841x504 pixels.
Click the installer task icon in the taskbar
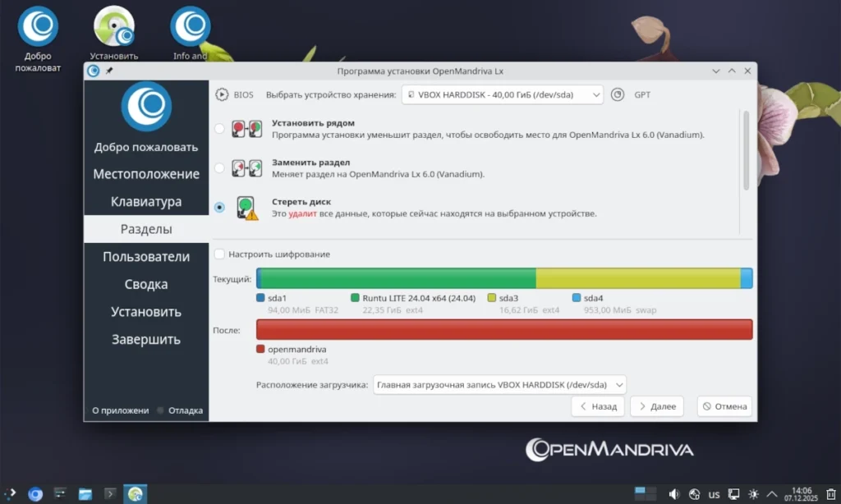click(136, 494)
